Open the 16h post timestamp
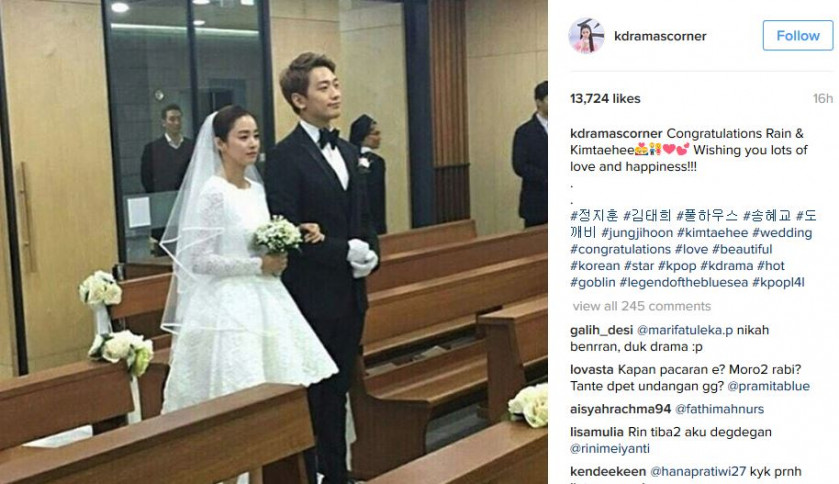 point(823,98)
